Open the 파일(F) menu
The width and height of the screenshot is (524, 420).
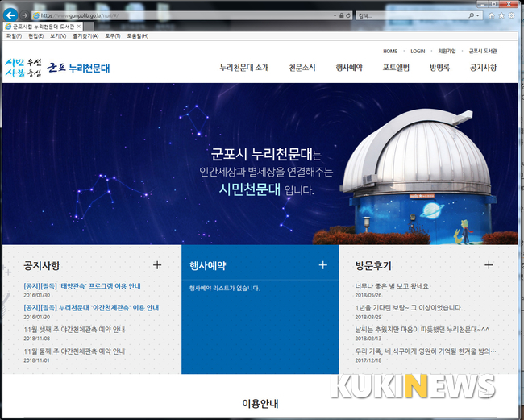click(14, 36)
